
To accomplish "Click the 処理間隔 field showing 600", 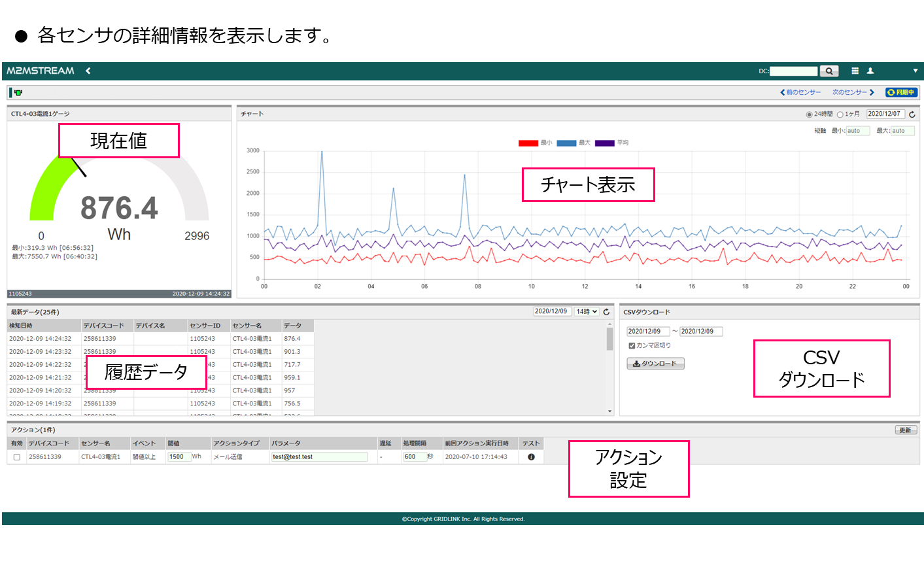I will [x=415, y=456].
